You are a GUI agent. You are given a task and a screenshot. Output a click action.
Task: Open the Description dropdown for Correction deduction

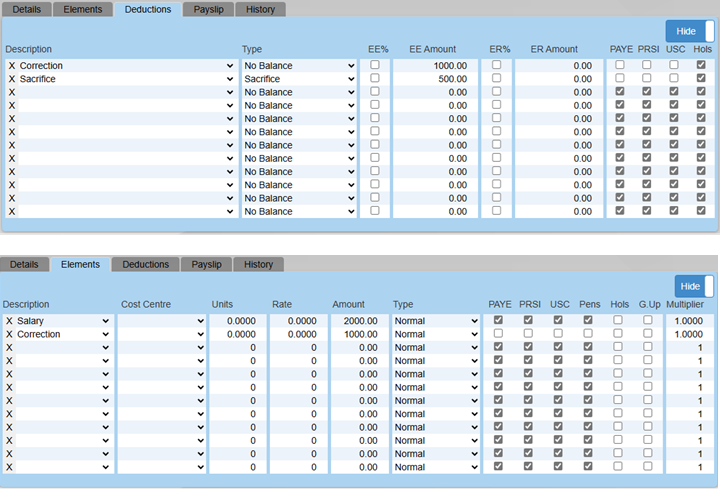click(x=126, y=66)
